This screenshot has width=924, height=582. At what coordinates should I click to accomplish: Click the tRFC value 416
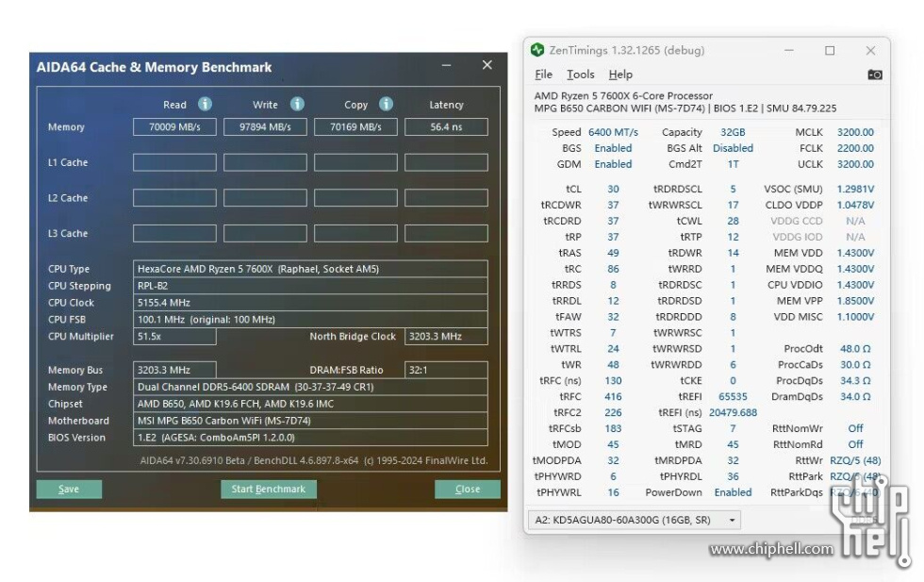point(613,396)
